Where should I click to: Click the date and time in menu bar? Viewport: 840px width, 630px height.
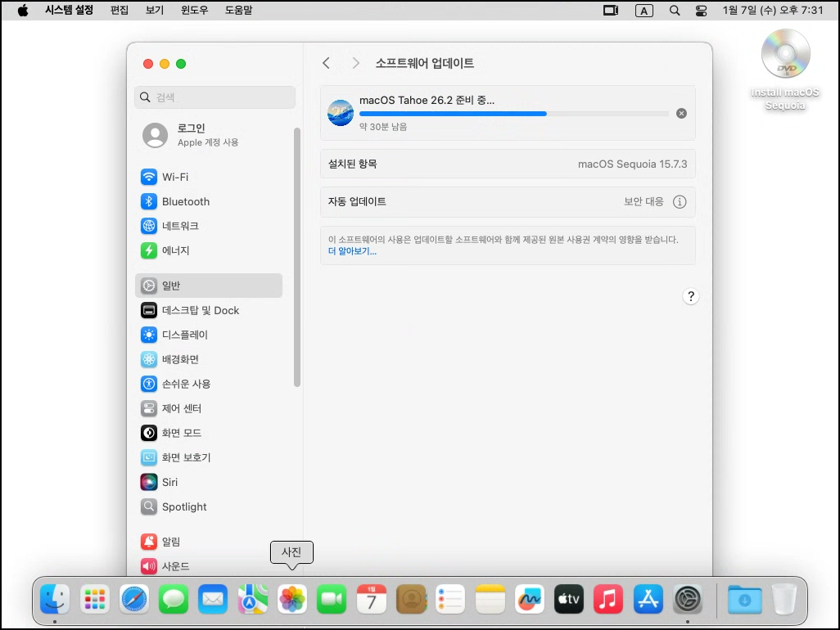click(773, 10)
